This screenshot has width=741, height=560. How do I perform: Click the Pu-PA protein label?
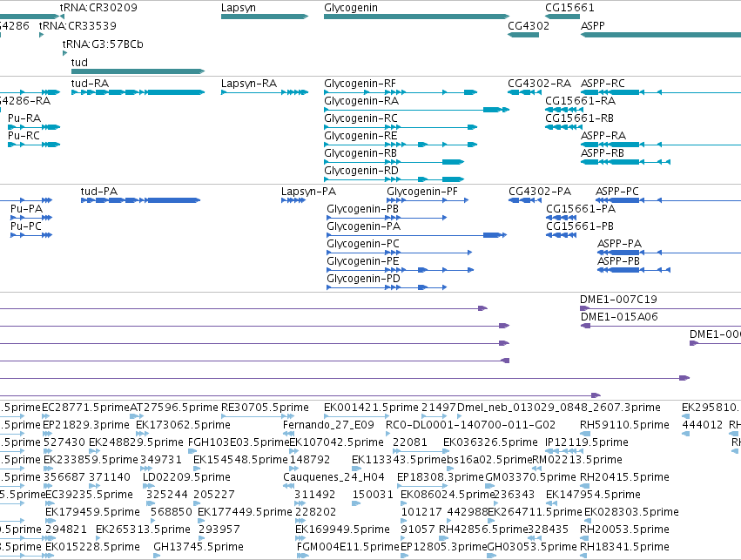(x=26, y=209)
